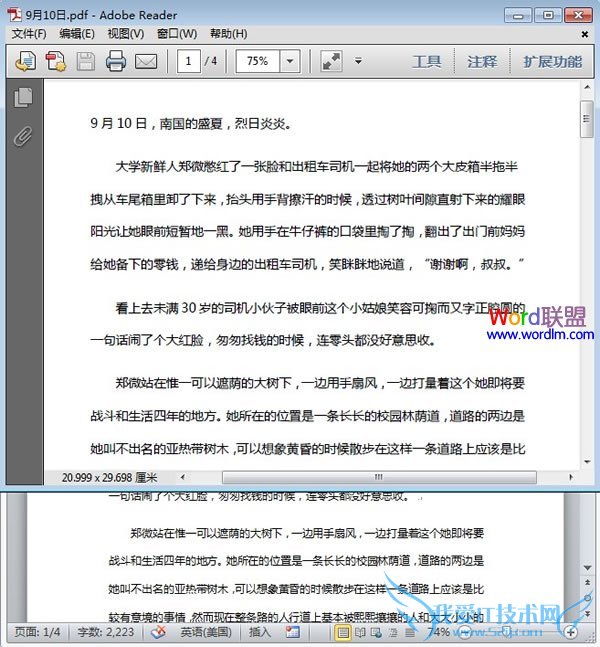The image size is (600, 647).
Task: Switch Word to full-screen reading view
Action: (360, 632)
